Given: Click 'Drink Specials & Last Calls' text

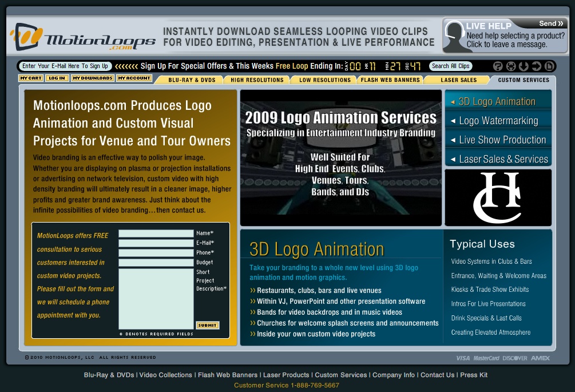Looking at the screenshot, I should pyautogui.click(x=486, y=318).
